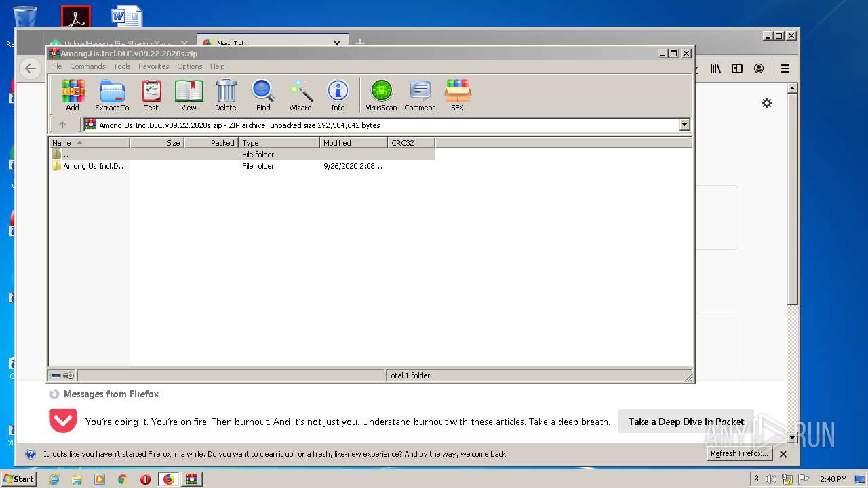Open the Firefox Library icon
Screen dimensions: 868x488
coord(715,68)
